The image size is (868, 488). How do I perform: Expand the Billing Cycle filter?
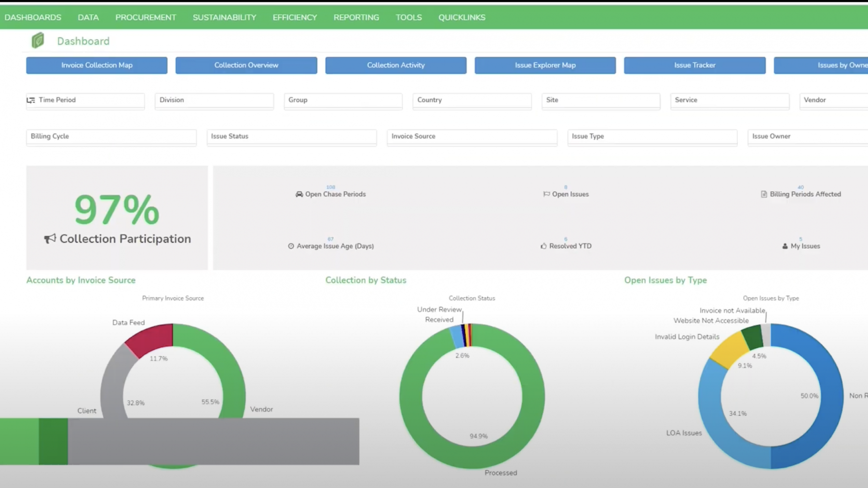point(111,136)
